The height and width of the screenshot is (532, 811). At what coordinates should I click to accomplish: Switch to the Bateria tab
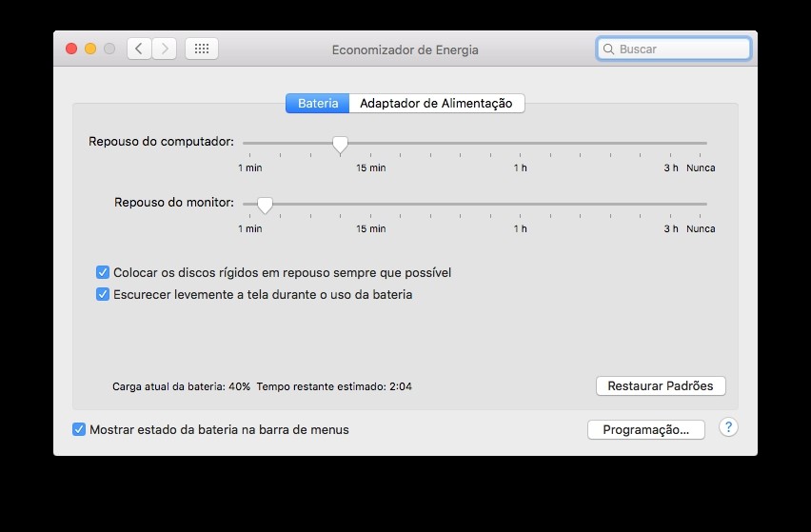(x=317, y=103)
